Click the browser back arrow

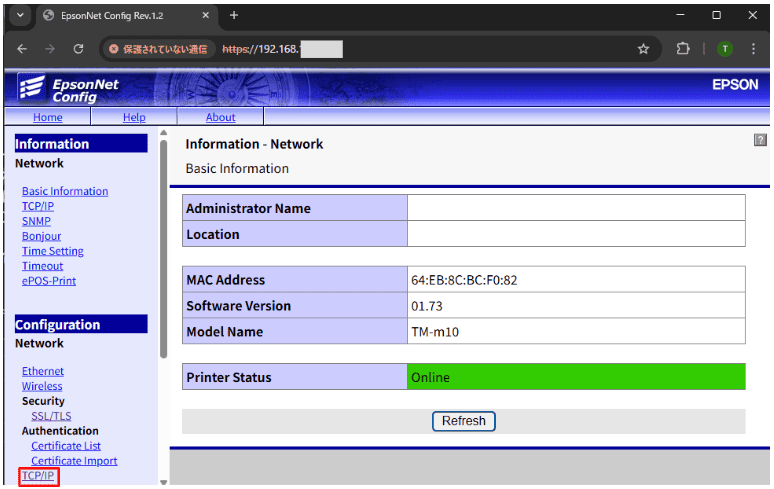[23, 49]
